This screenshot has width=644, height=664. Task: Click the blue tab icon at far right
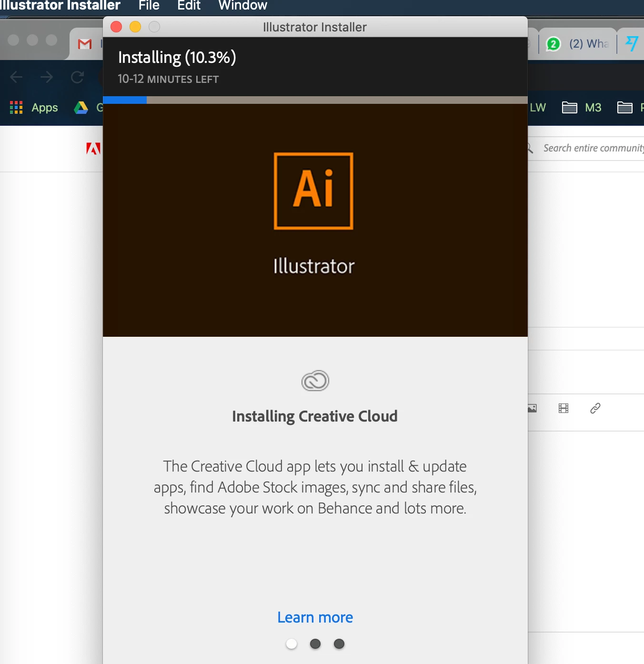pyautogui.click(x=632, y=43)
